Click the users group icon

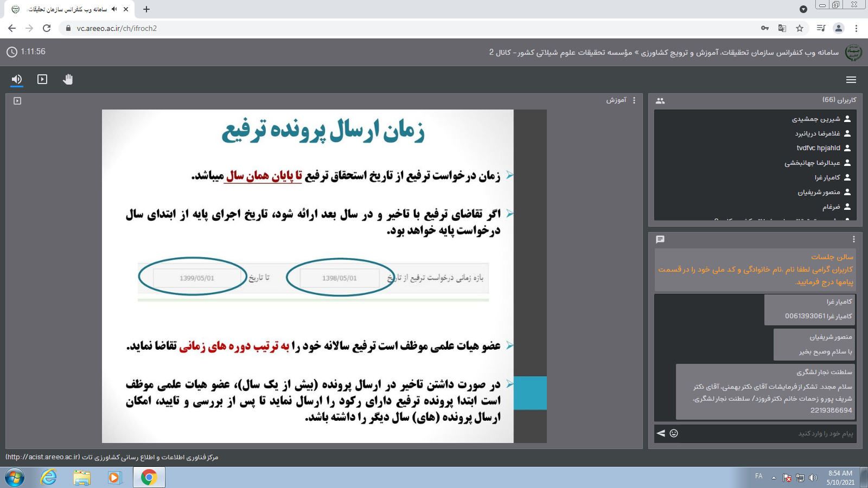pos(660,101)
